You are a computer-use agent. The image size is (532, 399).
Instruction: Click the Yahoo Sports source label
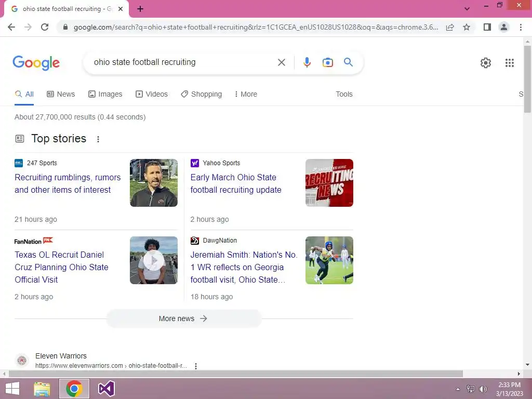point(221,163)
